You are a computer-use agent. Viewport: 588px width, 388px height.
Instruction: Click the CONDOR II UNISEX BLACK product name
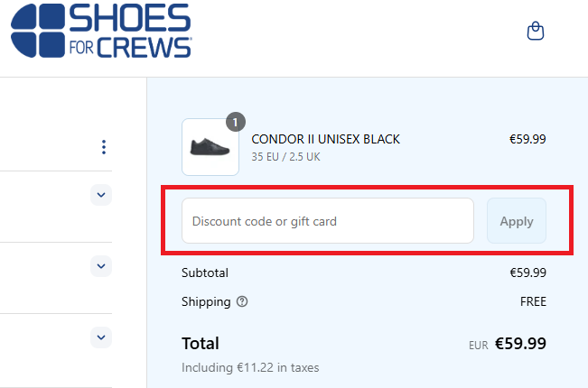point(325,139)
